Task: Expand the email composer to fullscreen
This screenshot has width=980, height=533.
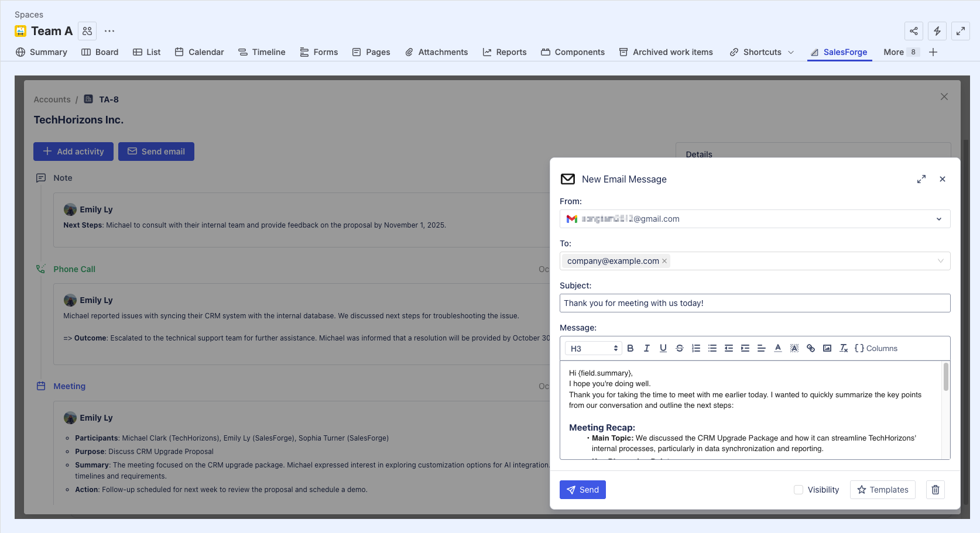Action: 921,179
